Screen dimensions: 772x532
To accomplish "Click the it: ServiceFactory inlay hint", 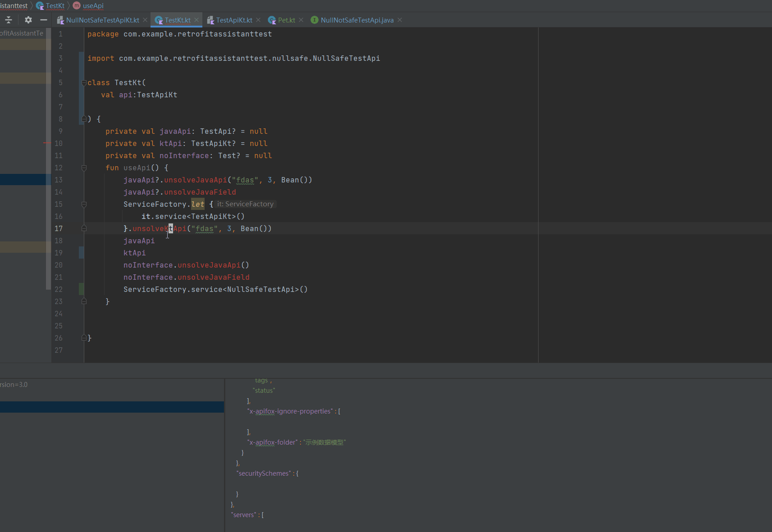I will (245, 204).
